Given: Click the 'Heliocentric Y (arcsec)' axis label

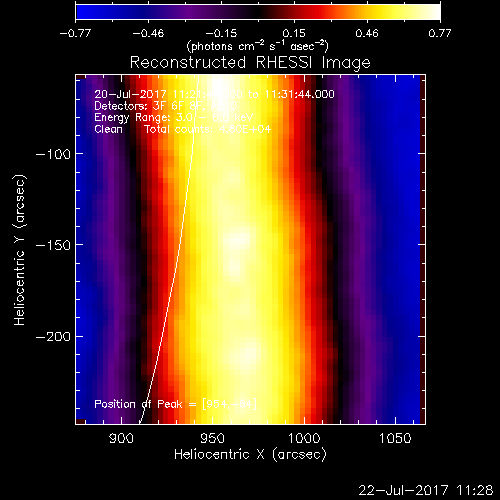Looking at the screenshot, I should [19, 250].
